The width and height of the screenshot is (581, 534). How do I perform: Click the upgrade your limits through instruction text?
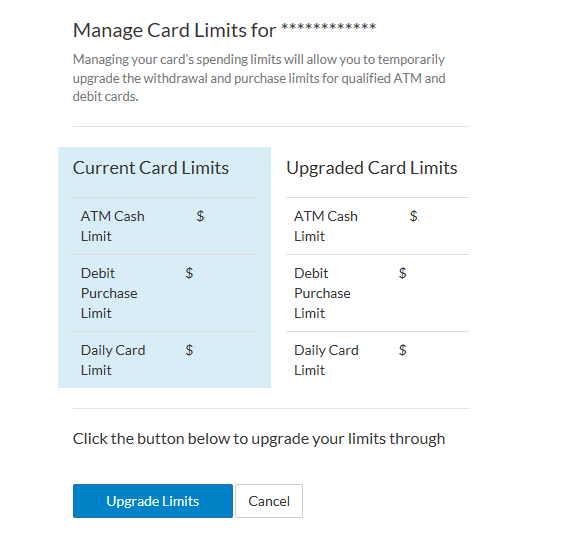coord(259,439)
